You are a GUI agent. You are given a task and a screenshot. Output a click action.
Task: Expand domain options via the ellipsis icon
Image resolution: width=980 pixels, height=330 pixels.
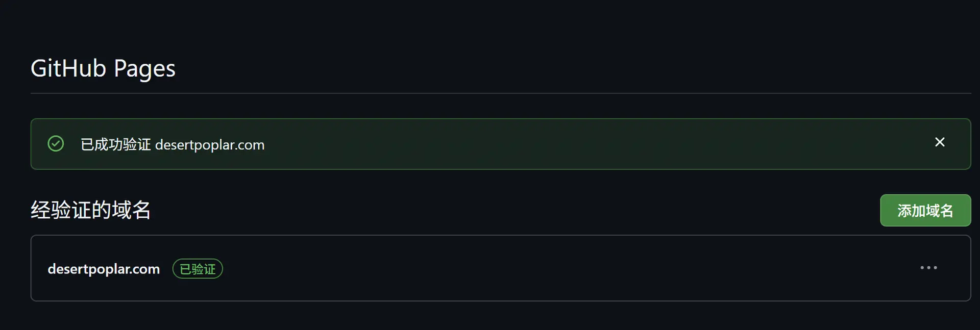(x=928, y=268)
